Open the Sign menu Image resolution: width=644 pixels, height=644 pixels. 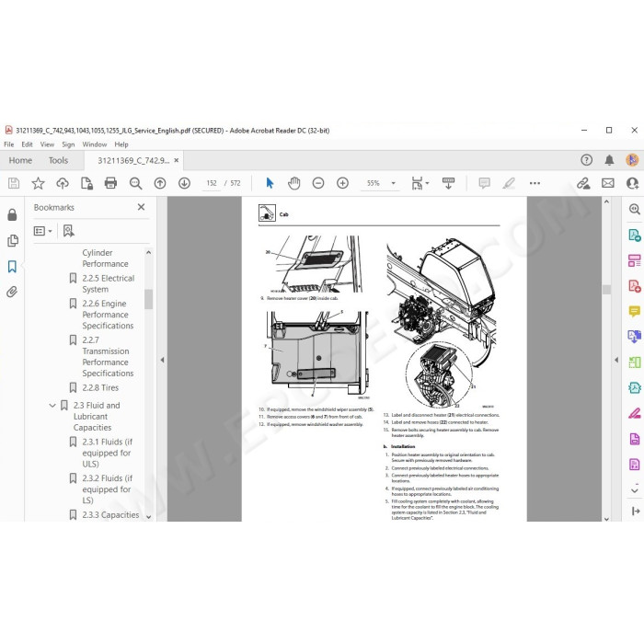click(x=68, y=144)
